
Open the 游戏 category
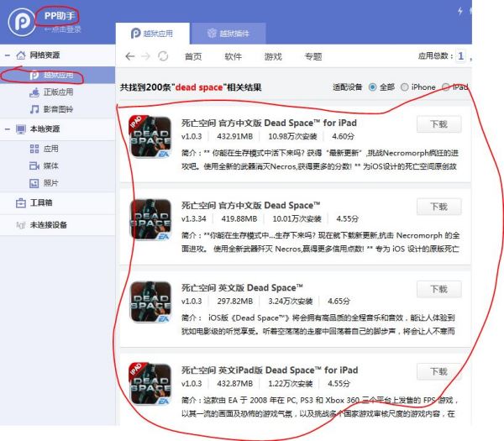pyautogui.click(x=273, y=56)
